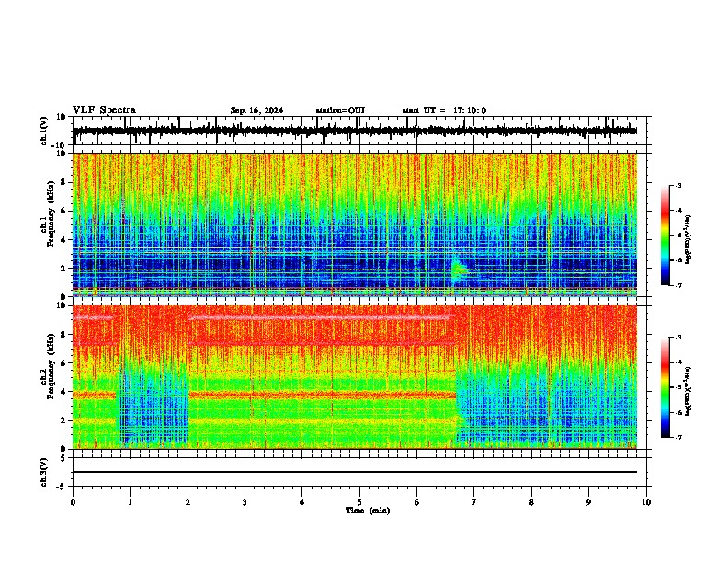
Task: Click the "8" kHz tick on ch.1 frequency axis
Action: (x=63, y=182)
